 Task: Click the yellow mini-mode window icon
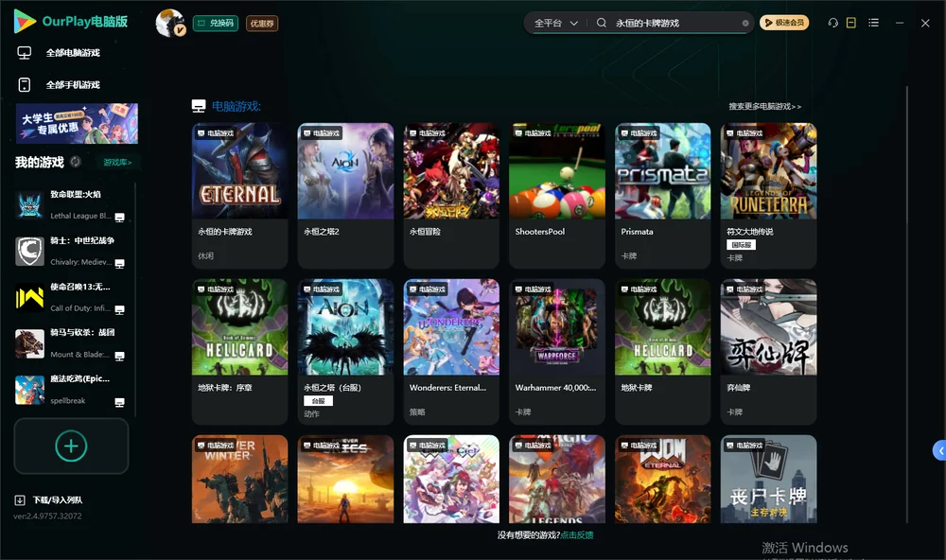pyautogui.click(x=851, y=23)
